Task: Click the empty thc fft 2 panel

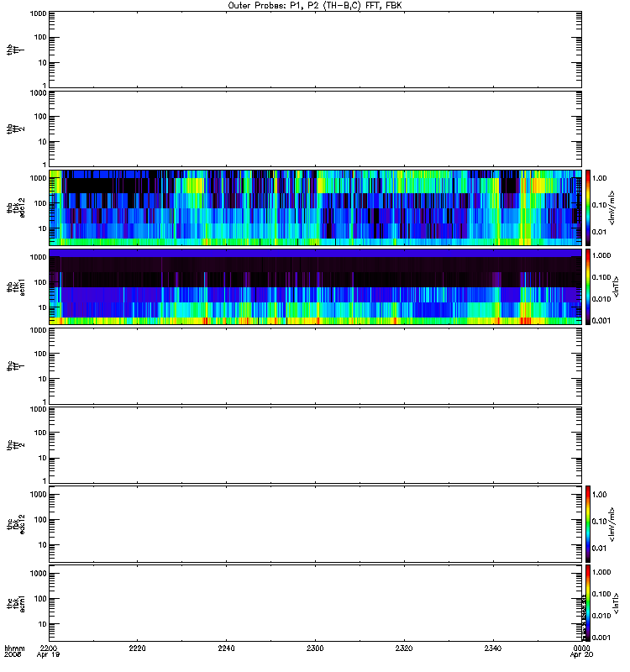Action: click(x=316, y=445)
